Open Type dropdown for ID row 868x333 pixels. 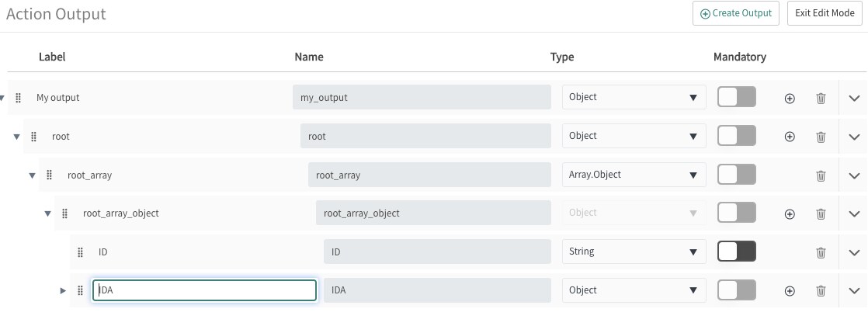[634, 251]
